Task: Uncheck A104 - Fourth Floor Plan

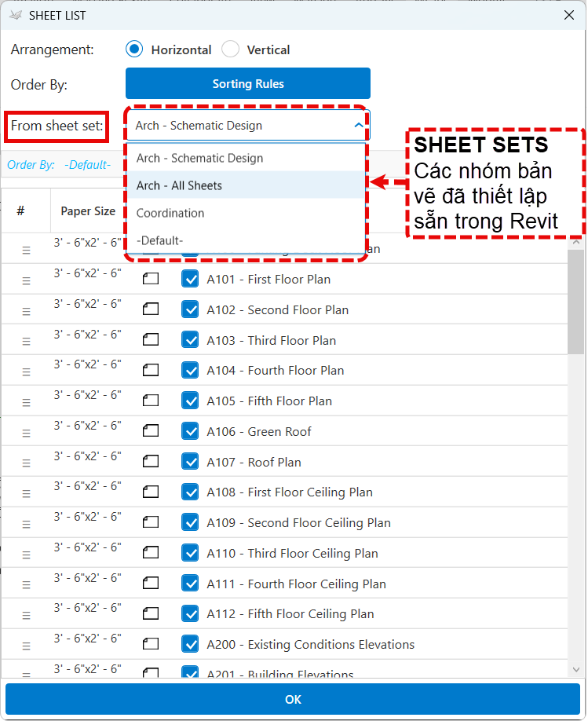Action: 190,371
